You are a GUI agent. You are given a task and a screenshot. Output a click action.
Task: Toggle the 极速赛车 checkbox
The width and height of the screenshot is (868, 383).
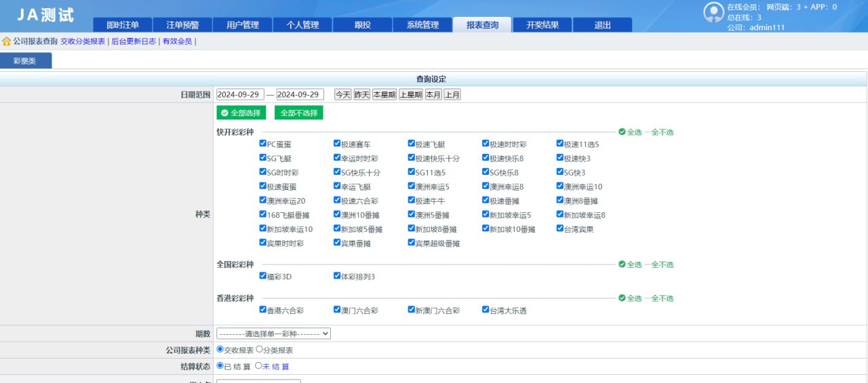click(x=337, y=144)
